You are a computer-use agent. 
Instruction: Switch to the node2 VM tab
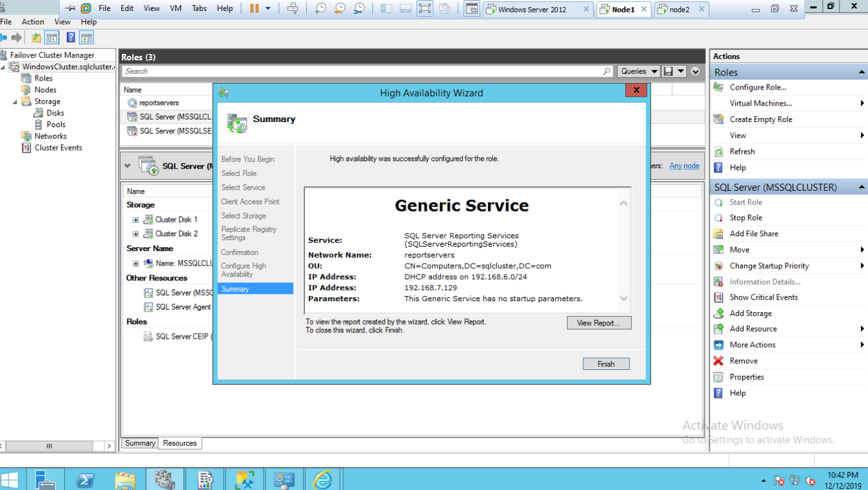click(x=679, y=10)
